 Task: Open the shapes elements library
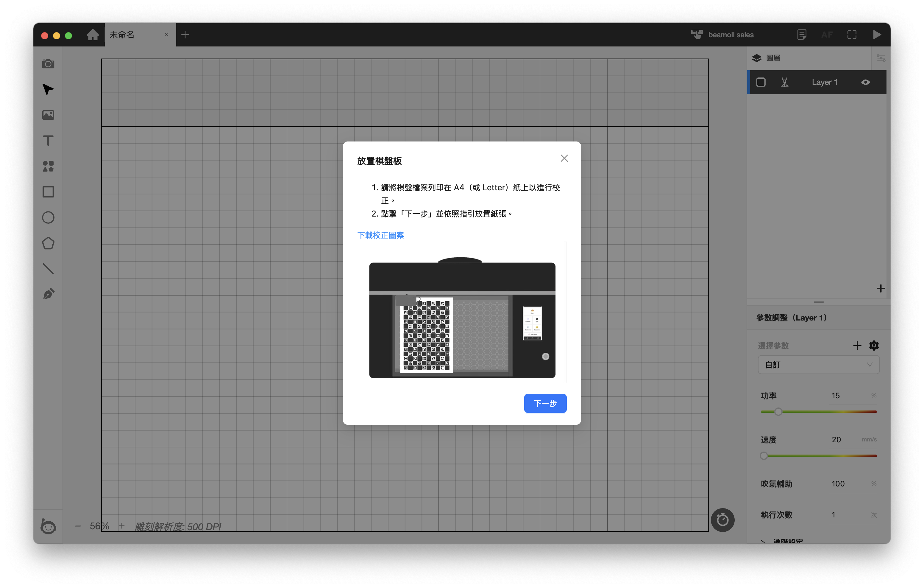[48, 166]
